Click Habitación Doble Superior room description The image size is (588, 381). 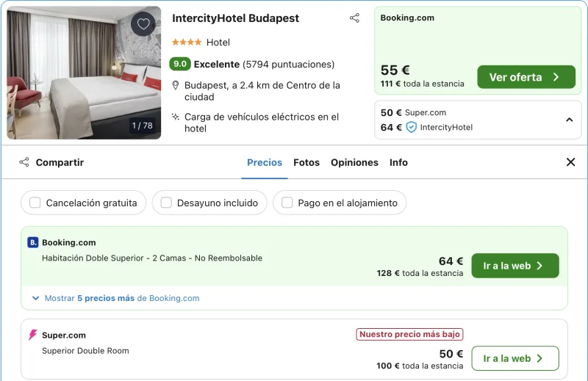click(x=152, y=258)
